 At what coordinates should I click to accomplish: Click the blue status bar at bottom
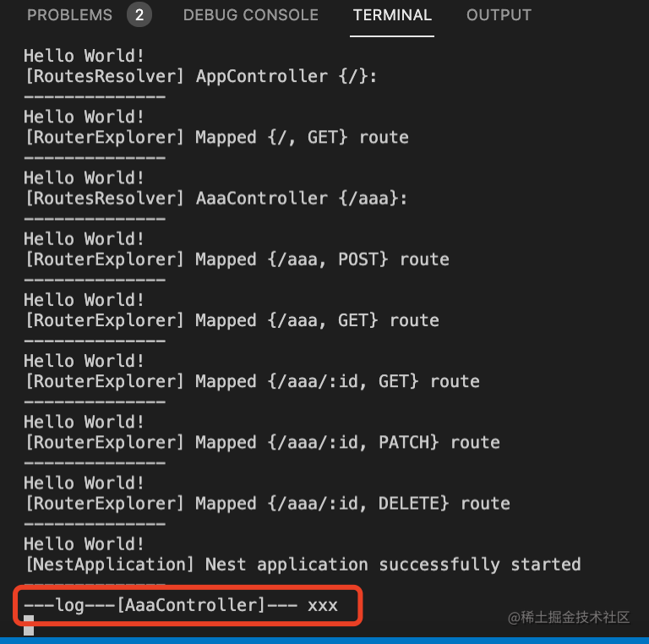coord(324,640)
